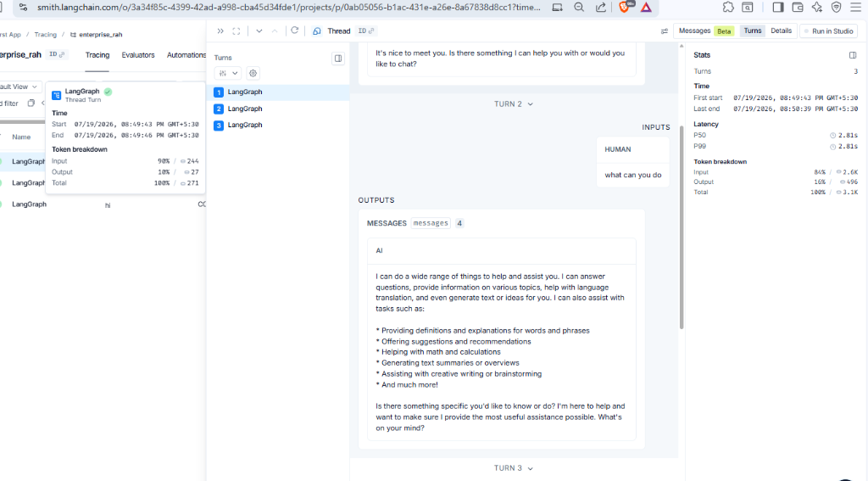Click the fullscreen expand icon beside Thread
This screenshot has height=481, width=868.
pos(236,31)
